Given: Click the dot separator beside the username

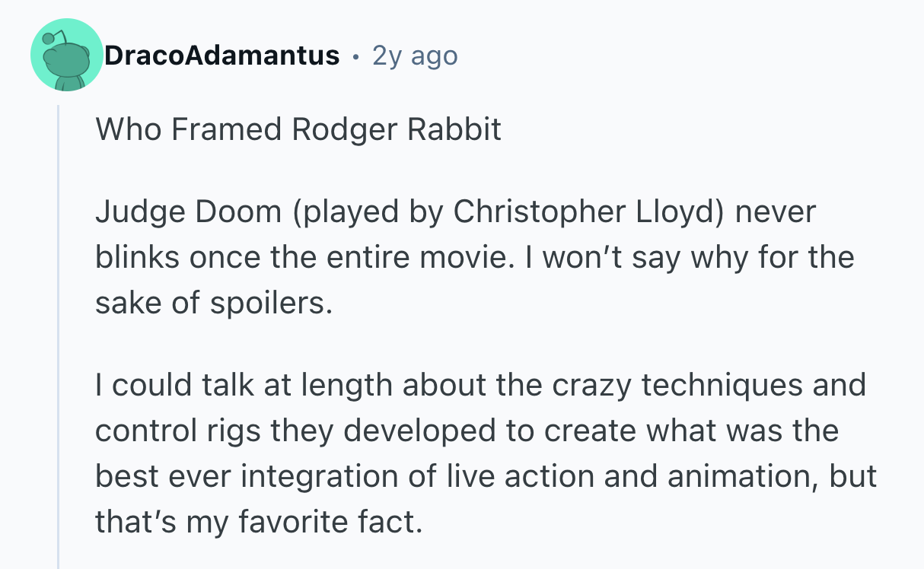Looking at the screenshot, I should point(355,56).
